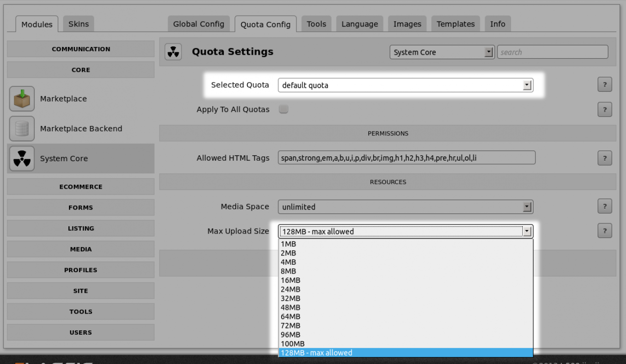This screenshot has width=626, height=364.
Task: Enable the Apply To All Quotas checkbox
Action: pos(283,109)
